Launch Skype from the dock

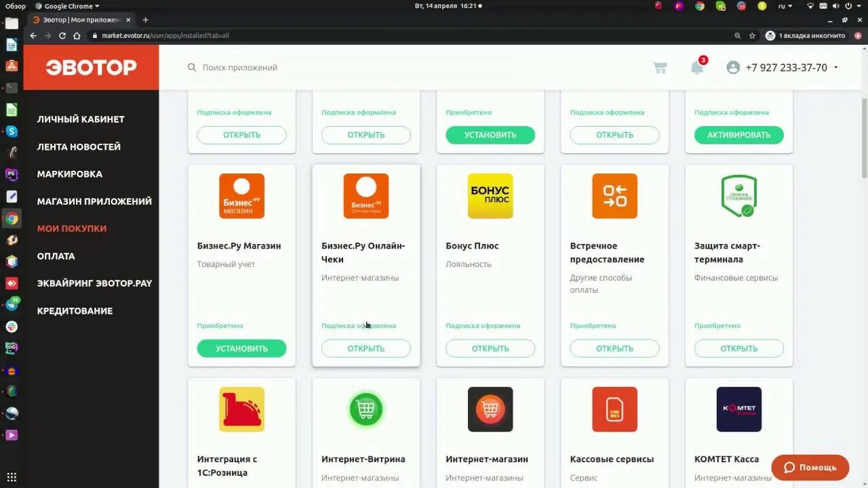click(12, 131)
